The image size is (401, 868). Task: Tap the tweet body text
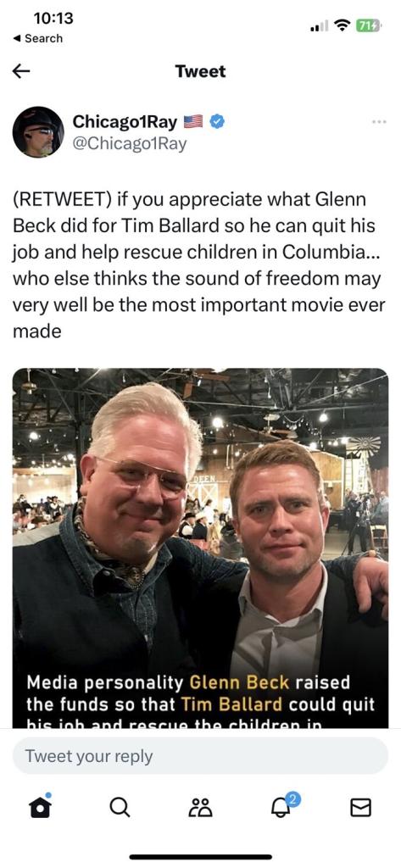198,265
